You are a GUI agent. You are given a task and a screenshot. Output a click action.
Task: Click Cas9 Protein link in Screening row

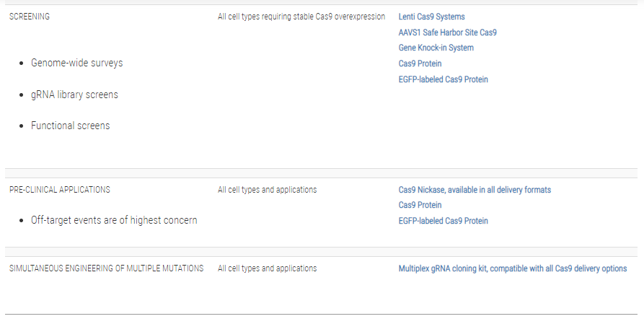(x=420, y=64)
